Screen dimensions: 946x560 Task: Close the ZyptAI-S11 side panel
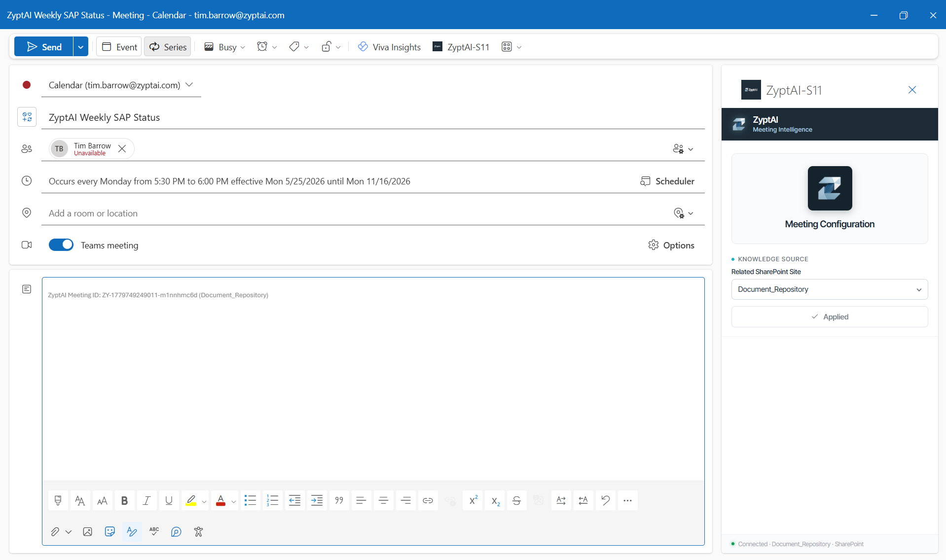click(912, 90)
